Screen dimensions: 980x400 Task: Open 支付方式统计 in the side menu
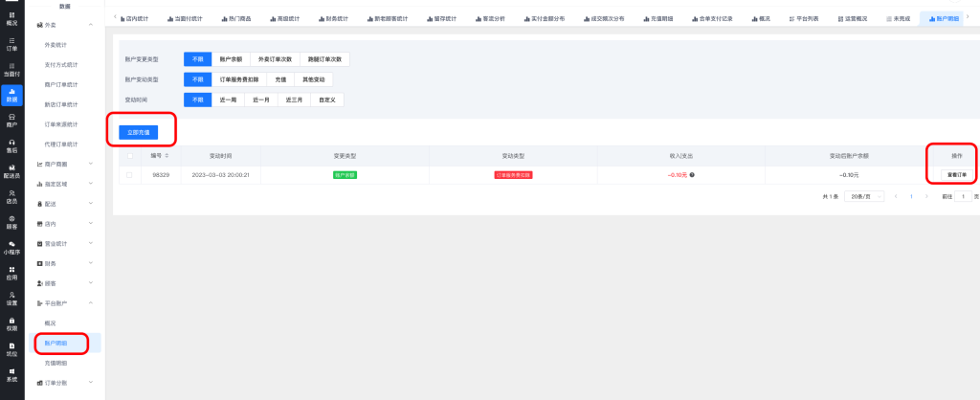[61, 65]
